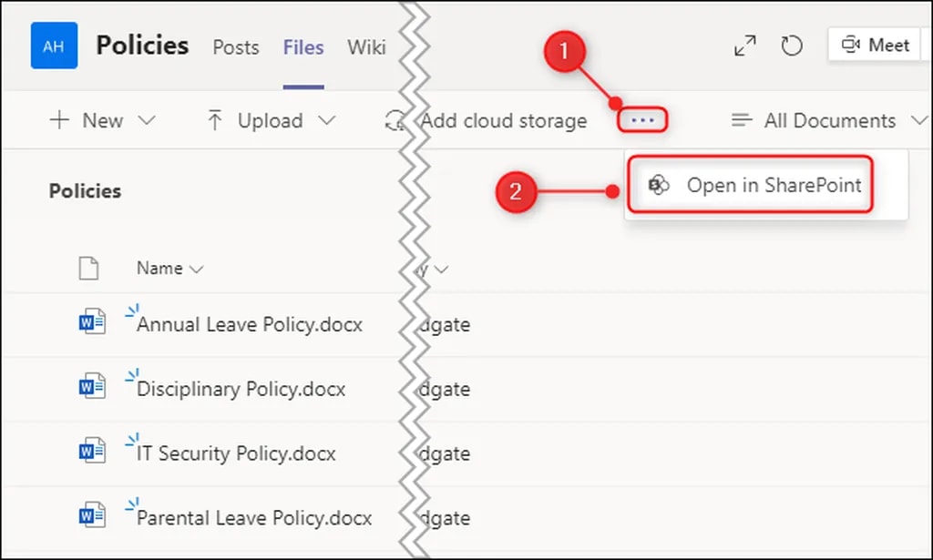Select the Files tab

[x=303, y=46]
